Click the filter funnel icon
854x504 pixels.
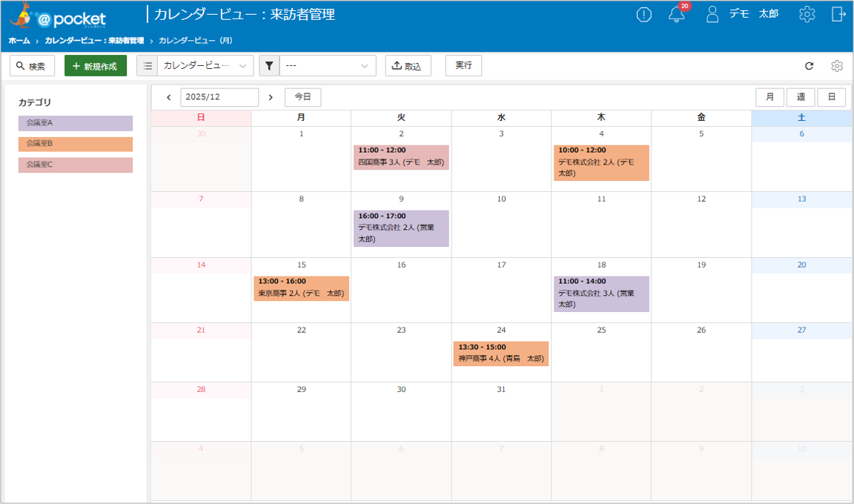click(269, 66)
